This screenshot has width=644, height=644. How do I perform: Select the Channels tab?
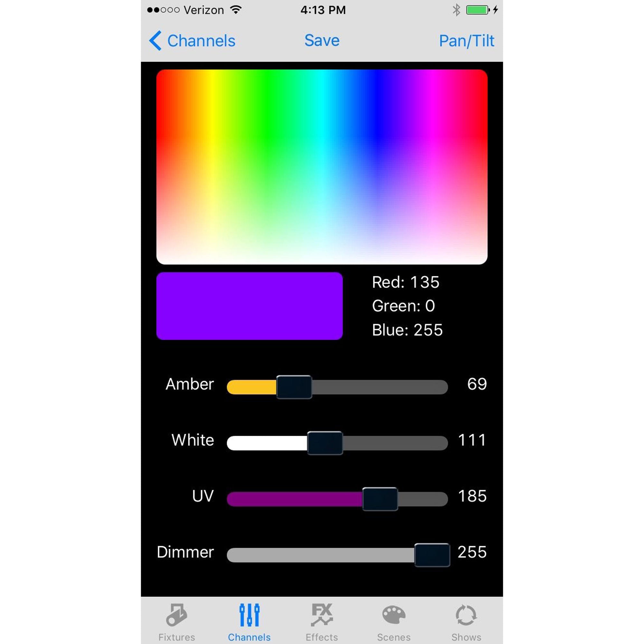point(249,622)
